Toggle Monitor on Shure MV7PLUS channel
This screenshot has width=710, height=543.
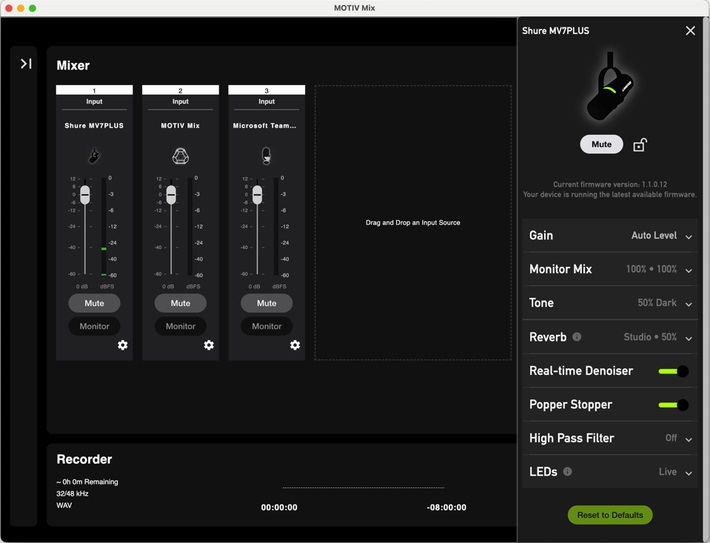[94, 326]
